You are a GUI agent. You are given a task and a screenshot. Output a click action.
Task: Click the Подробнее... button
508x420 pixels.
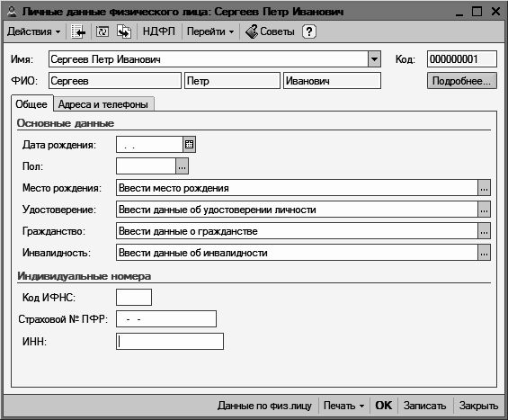pos(461,81)
